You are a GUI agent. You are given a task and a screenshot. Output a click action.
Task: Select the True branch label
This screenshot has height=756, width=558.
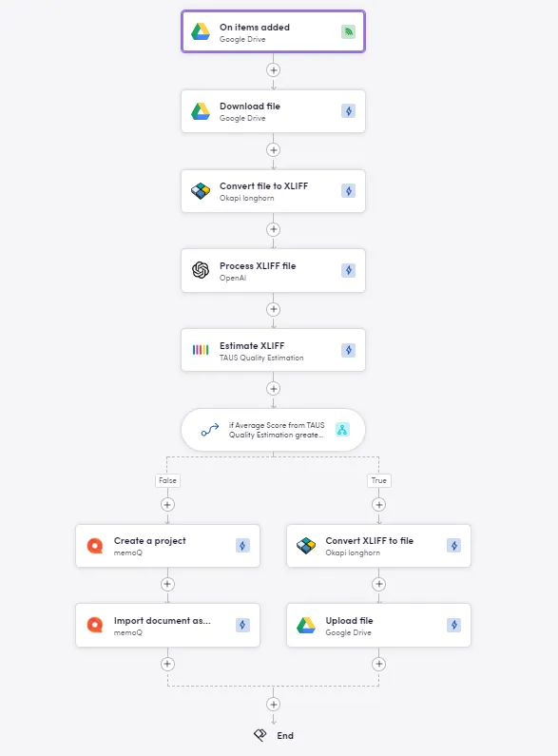tap(378, 480)
